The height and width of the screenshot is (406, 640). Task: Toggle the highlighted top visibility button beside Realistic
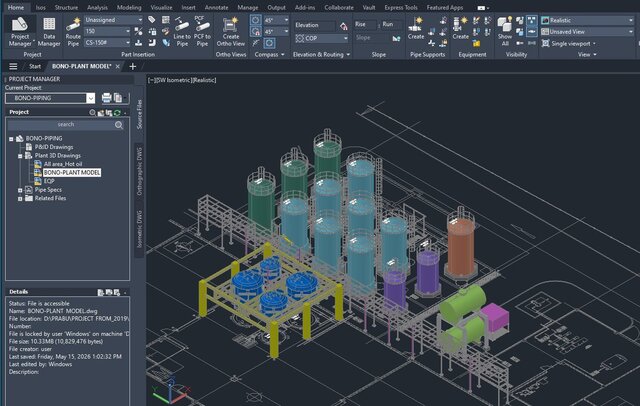[x=532, y=20]
